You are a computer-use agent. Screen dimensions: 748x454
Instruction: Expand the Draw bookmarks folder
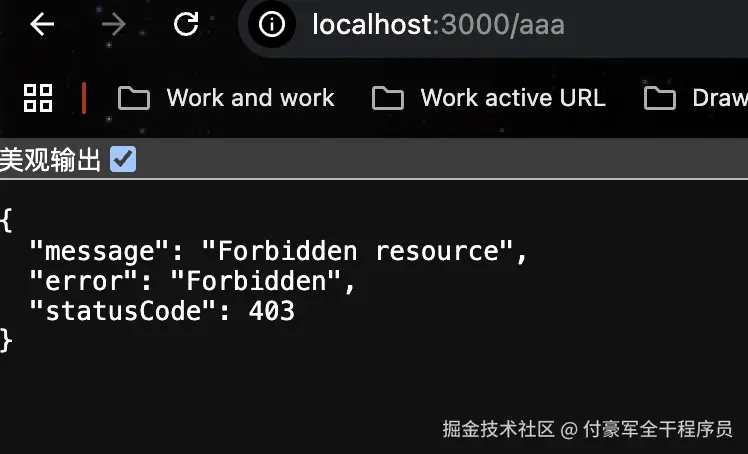(x=696, y=98)
